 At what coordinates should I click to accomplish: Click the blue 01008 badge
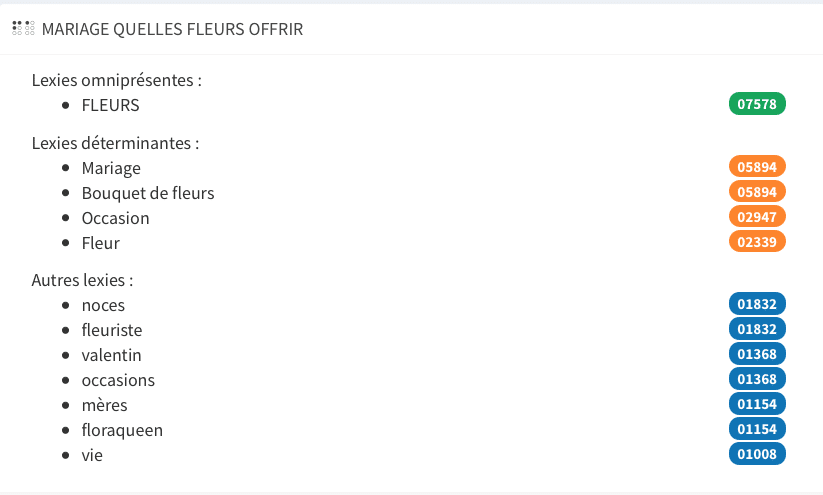757,454
